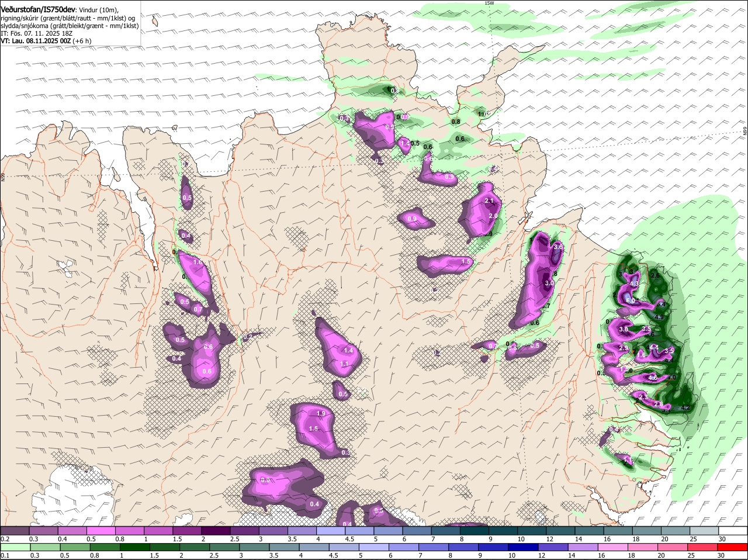Select the lavender swatch between 4 and 4.5, upper scale
Viewport: 748px width, 560px height.
click(330, 530)
